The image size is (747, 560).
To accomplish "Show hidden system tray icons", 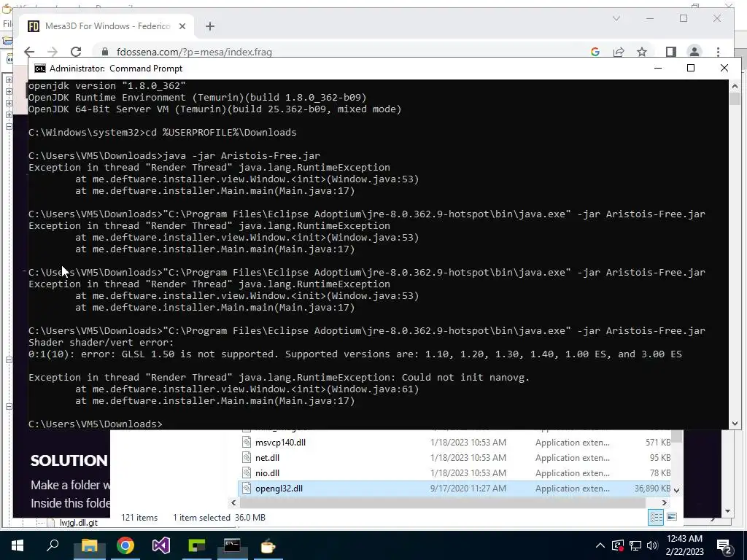I will [600, 545].
